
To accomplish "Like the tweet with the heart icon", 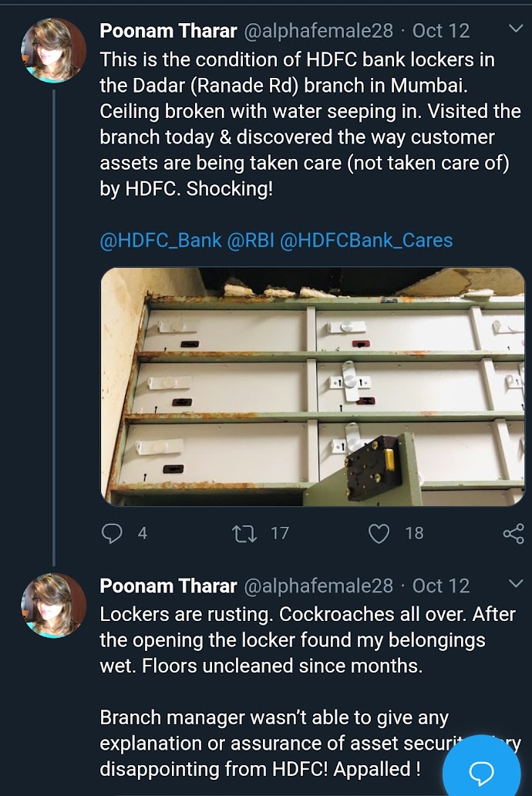I will point(379,533).
